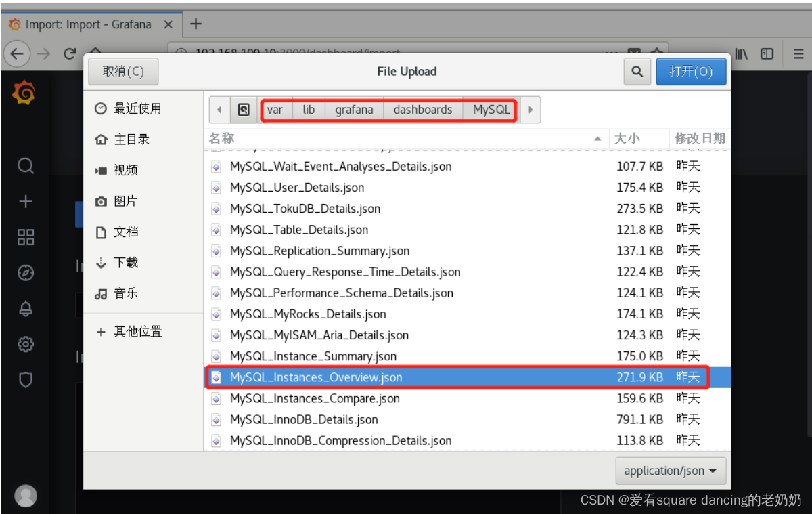Click the 791.1 KB size cell

pyautogui.click(x=639, y=419)
